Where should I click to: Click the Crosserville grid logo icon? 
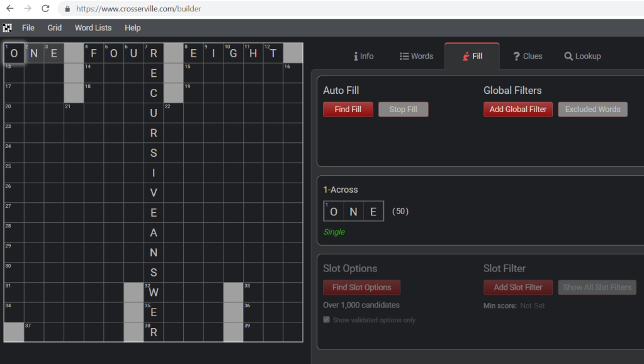8,28
